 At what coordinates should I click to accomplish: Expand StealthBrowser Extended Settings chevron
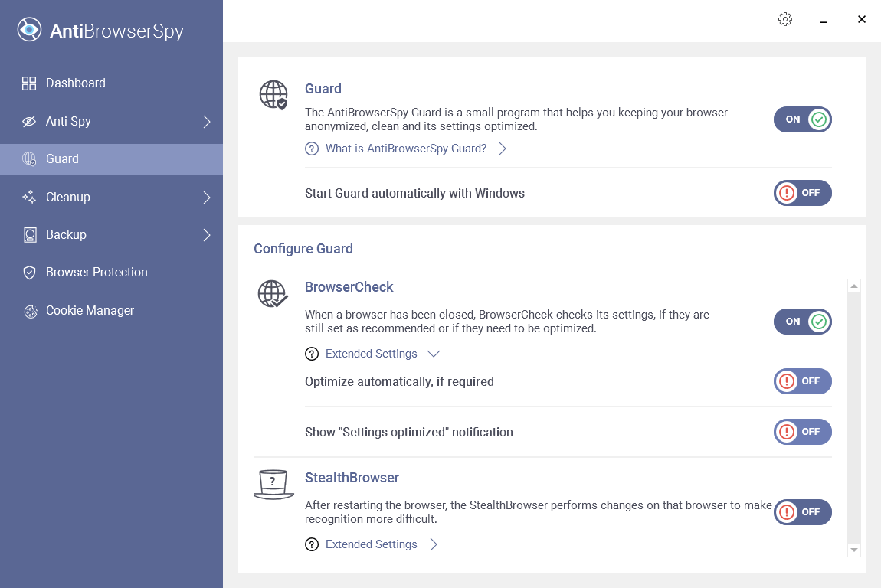(x=434, y=544)
